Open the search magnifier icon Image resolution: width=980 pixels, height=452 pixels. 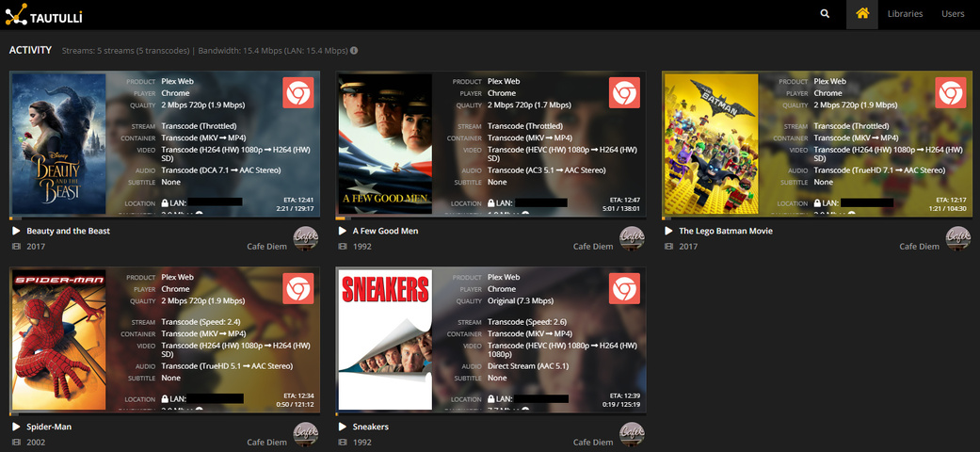coord(825,14)
